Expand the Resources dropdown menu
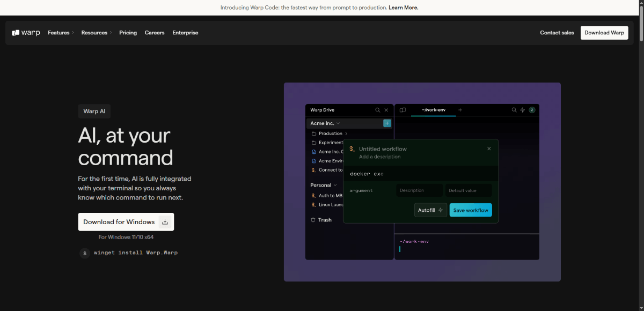644x311 pixels. click(x=97, y=33)
